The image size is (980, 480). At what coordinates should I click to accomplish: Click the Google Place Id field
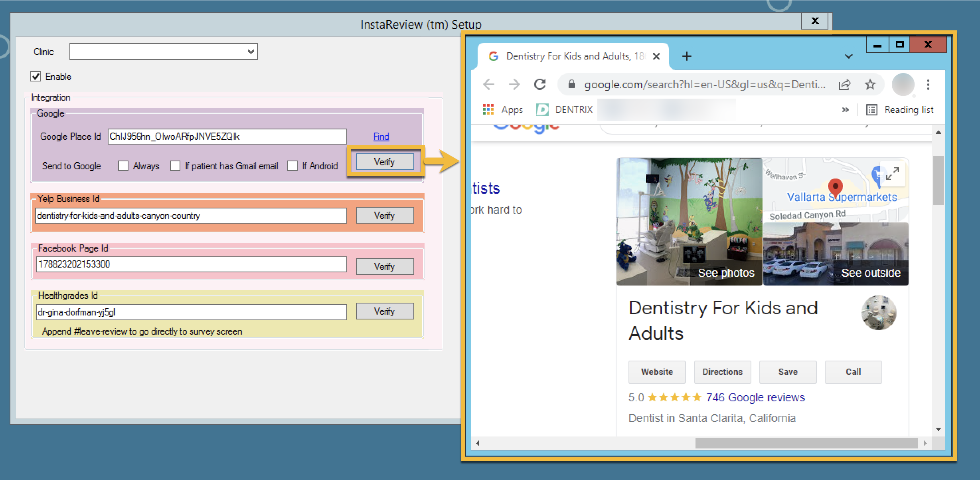227,137
